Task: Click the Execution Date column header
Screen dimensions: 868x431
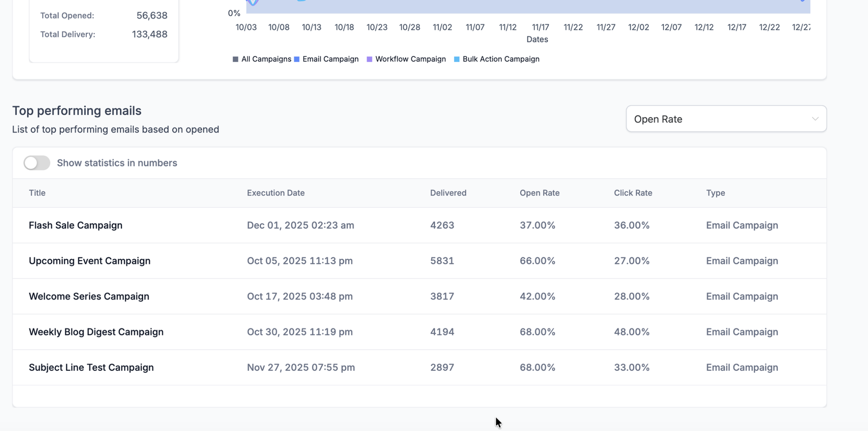Action: pos(276,193)
